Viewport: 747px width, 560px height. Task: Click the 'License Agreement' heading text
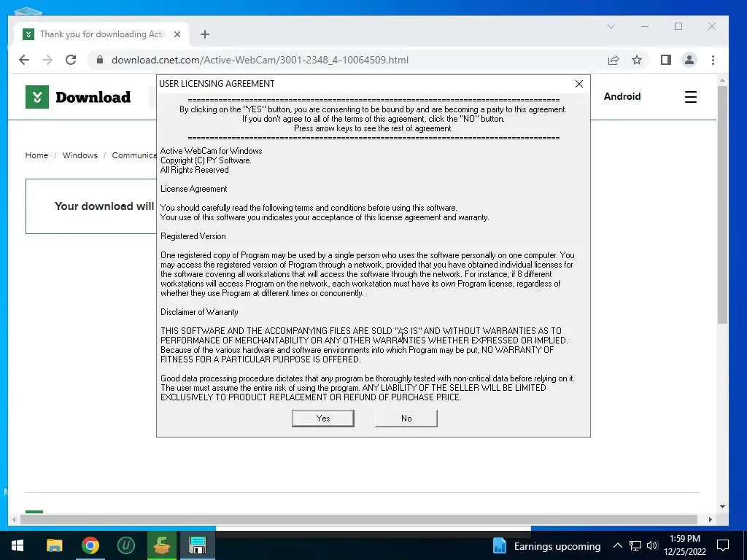coord(193,189)
